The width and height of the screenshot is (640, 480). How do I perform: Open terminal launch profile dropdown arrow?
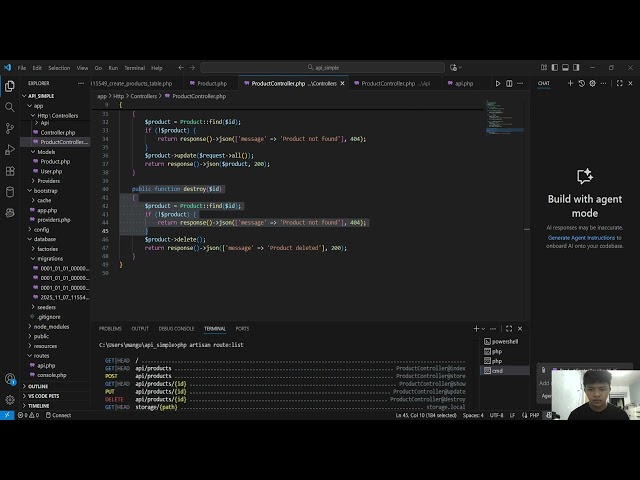[484, 329]
